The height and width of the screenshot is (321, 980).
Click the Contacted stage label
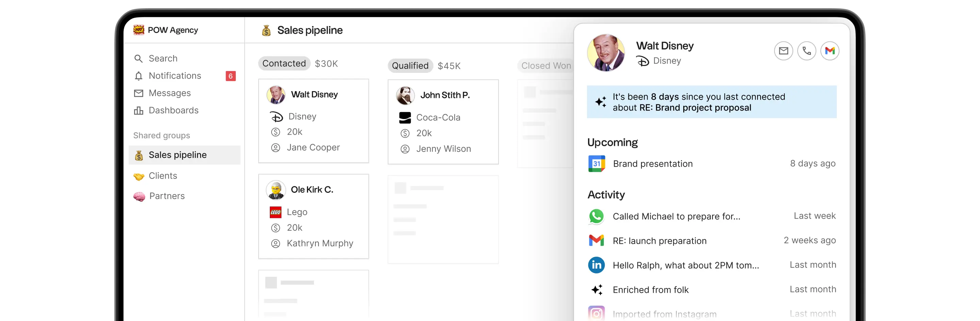click(x=284, y=64)
